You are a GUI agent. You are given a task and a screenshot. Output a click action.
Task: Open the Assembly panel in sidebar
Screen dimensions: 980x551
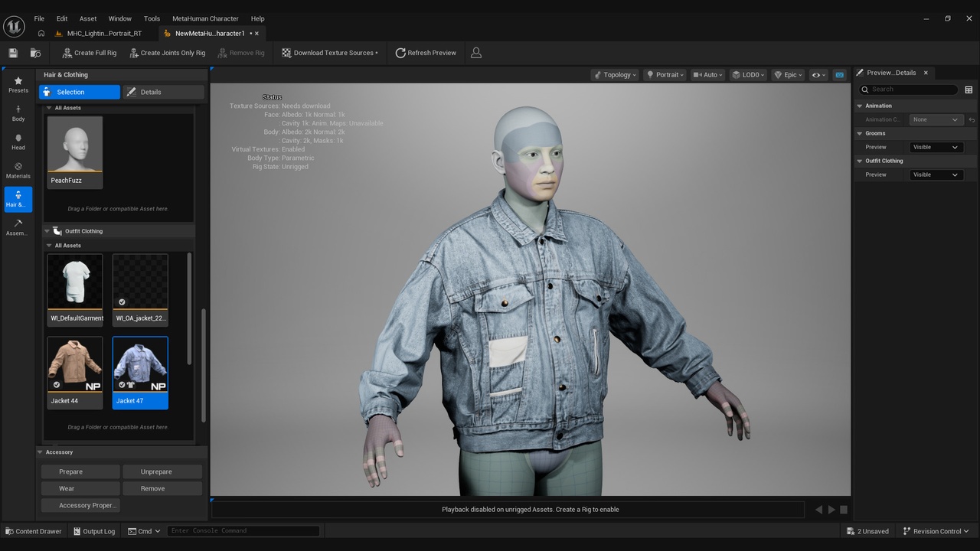(x=18, y=227)
